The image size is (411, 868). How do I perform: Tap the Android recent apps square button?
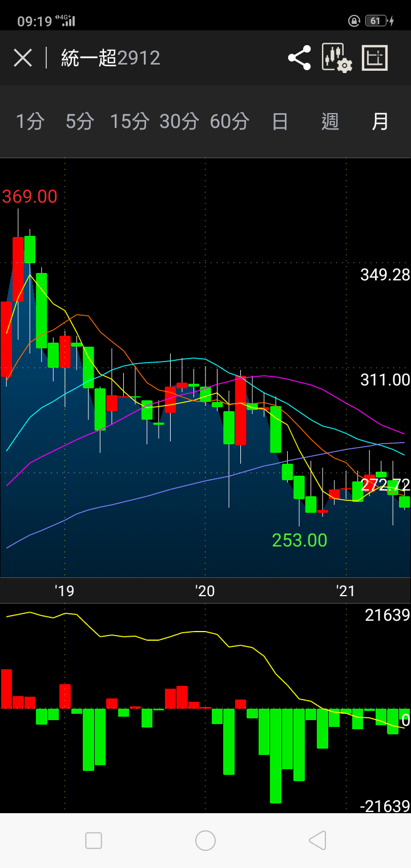click(94, 841)
